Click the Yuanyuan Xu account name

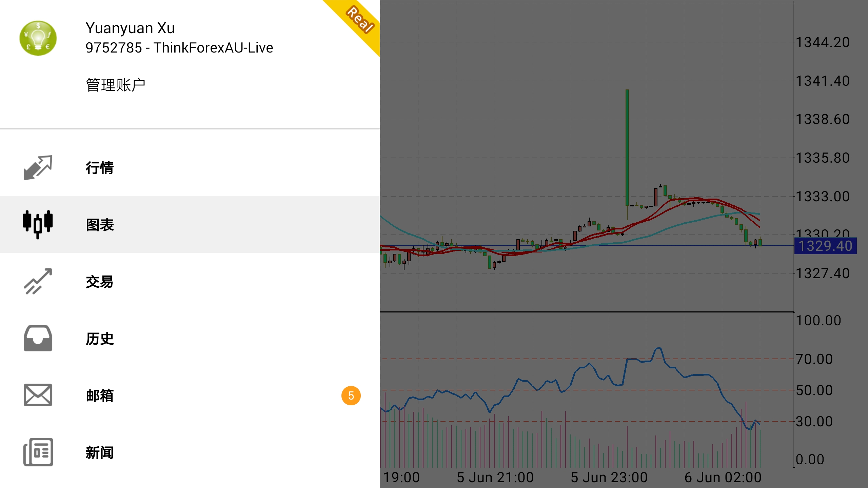[130, 28]
